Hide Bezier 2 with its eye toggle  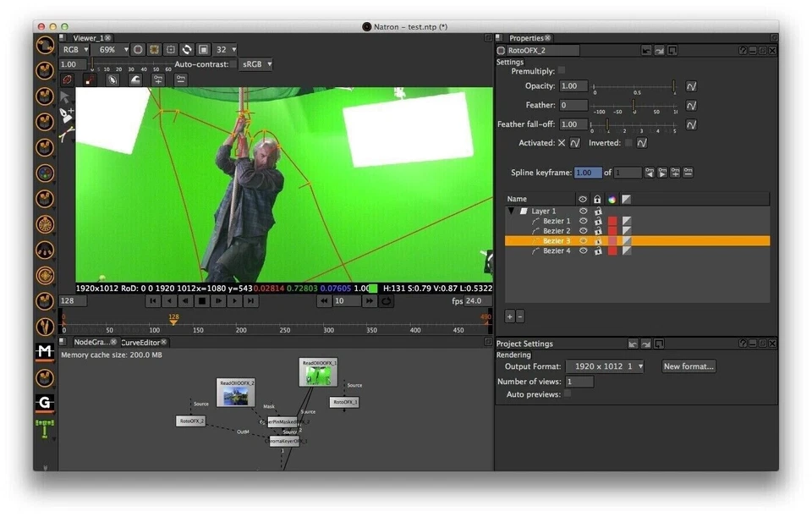click(584, 230)
